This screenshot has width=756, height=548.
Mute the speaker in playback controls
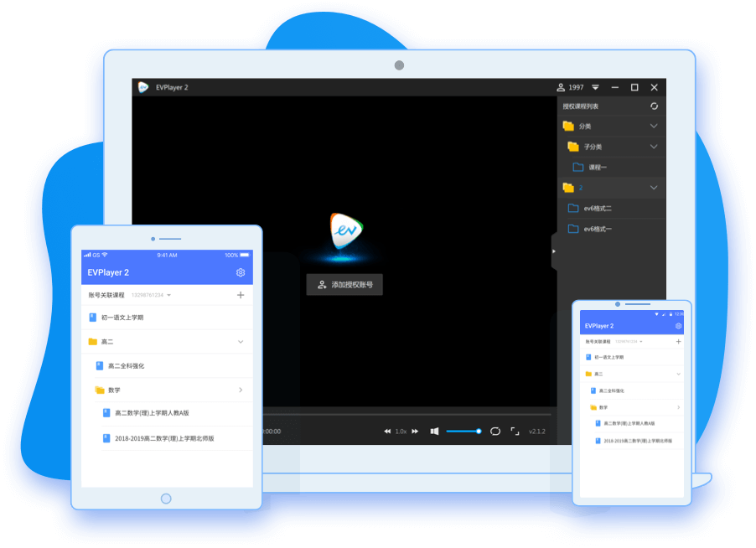[x=434, y=431]
